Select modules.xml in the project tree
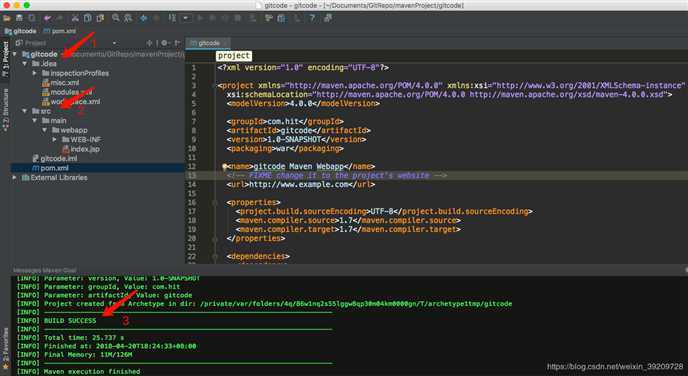The width and height of the screenshot is (688, 376). [71, 92]
